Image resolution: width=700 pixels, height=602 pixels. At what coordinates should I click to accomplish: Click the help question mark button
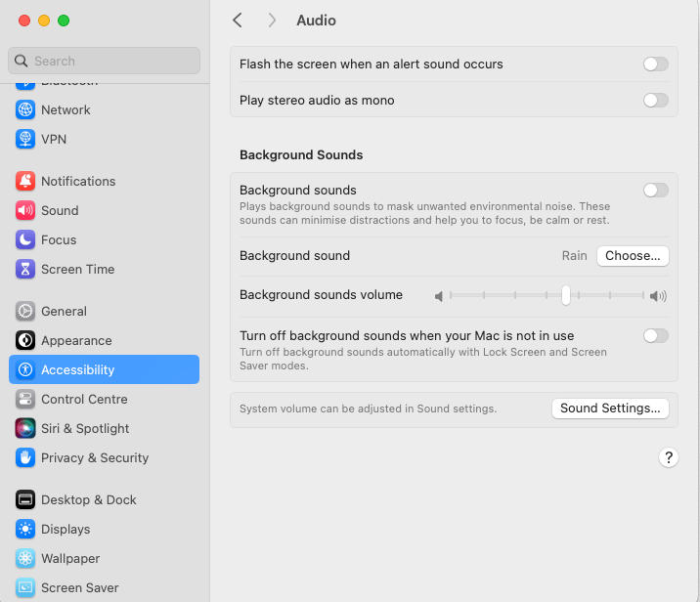coord(669,457)
